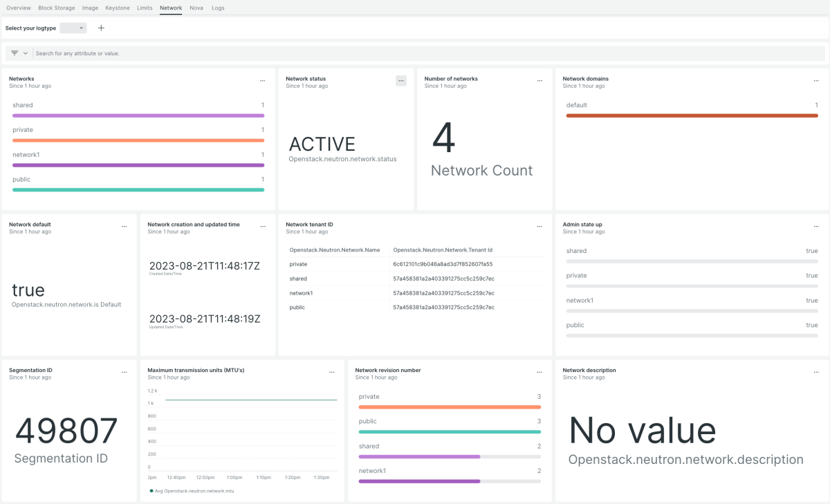Open options menu on Network domains widget
This screenshot has height=504, width=830.
pyautogui.click(x=816, y=81)
